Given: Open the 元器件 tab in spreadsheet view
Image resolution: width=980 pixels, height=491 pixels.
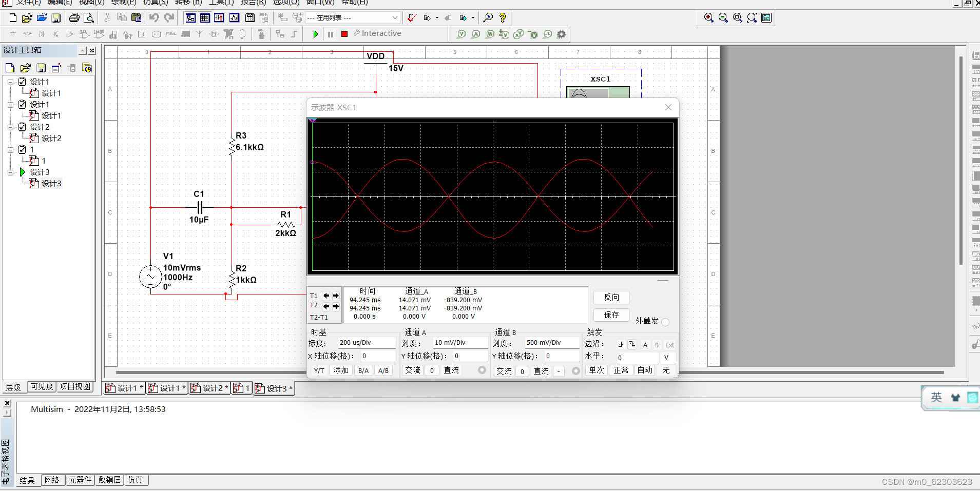Looking at the screenshot, I should click(80, 480).
